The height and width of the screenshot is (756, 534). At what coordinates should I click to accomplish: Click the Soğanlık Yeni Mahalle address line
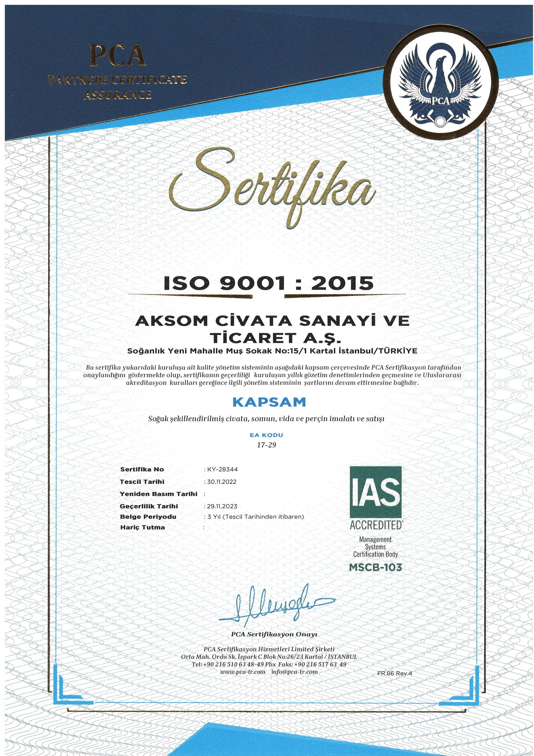click(x=272, y=351)
